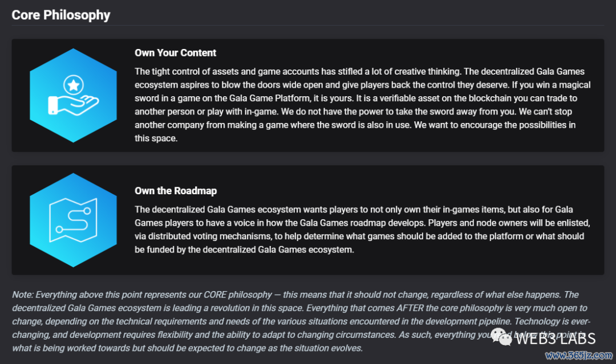Click the S-shaped path inside map icon
Viewport: 616px width, 364px height.
[x=73, y=220]
